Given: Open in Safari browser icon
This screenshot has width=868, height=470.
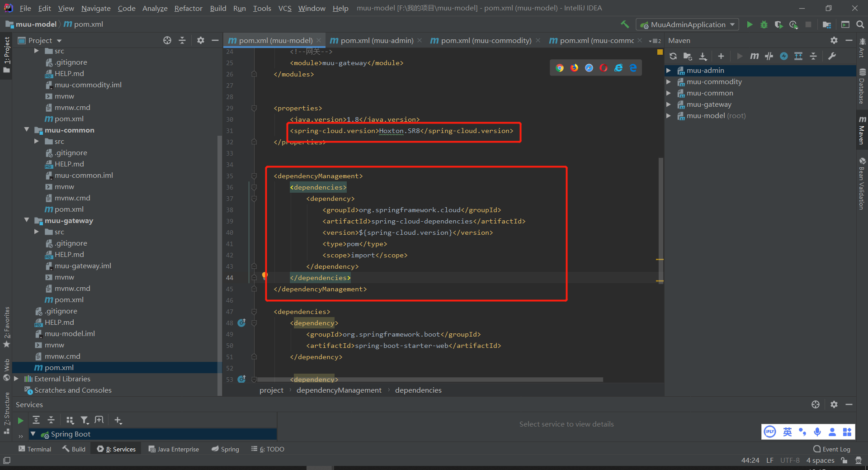Looking at the screenshot, I should (x=589, y=68).
